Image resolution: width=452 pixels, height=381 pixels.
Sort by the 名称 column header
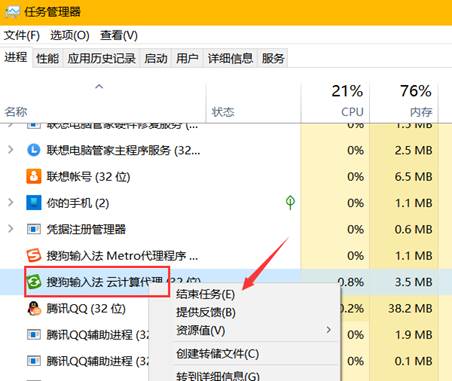pos(103,102)
